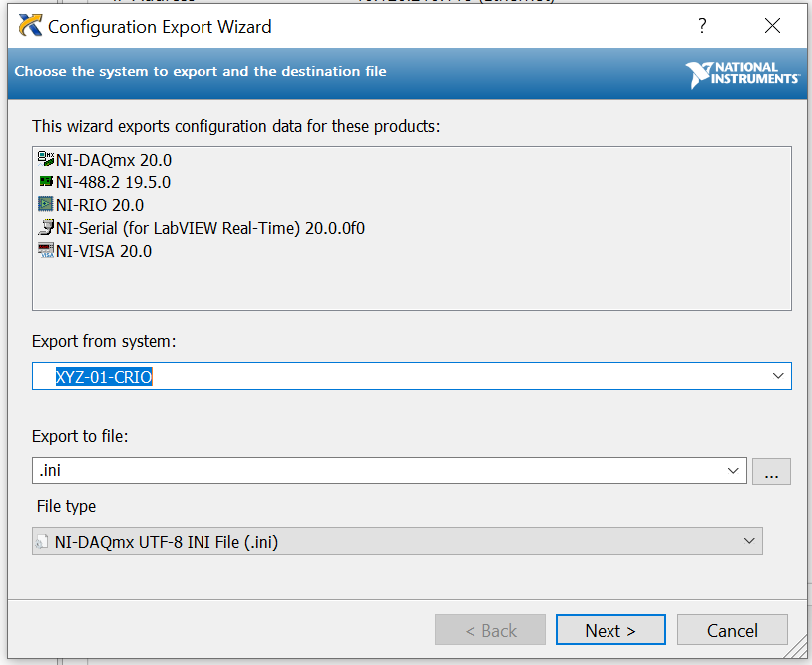Click the NI-DAQmx UTF-8 INI File (.ini) text
The width and height of the screenshot is (812, 665).
[x=167, y=542]
